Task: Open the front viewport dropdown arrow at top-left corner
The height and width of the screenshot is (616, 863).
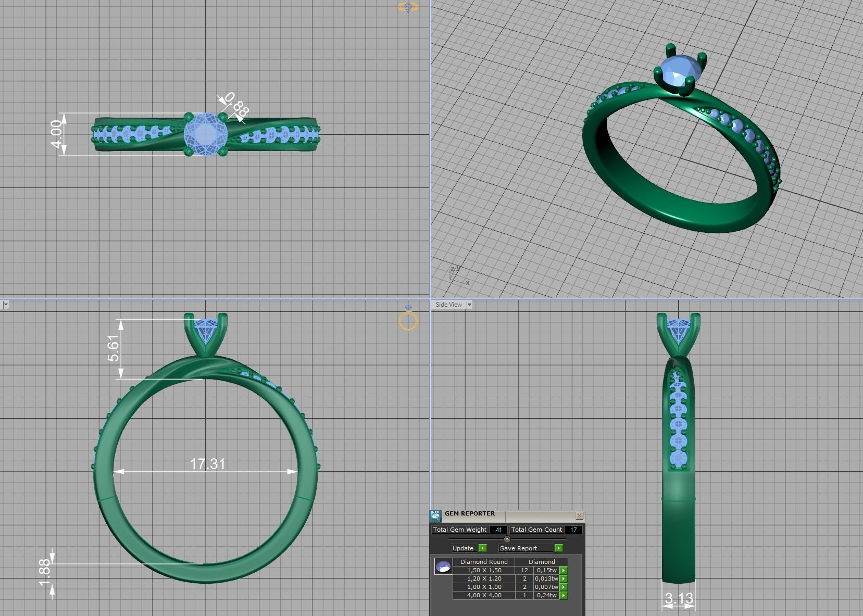Action: tap(5, 305)
